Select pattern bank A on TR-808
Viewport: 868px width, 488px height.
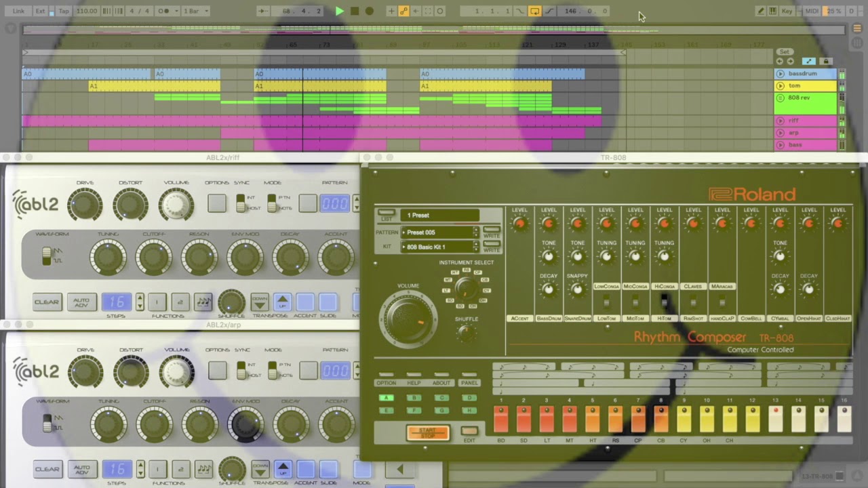pos(386,398)
